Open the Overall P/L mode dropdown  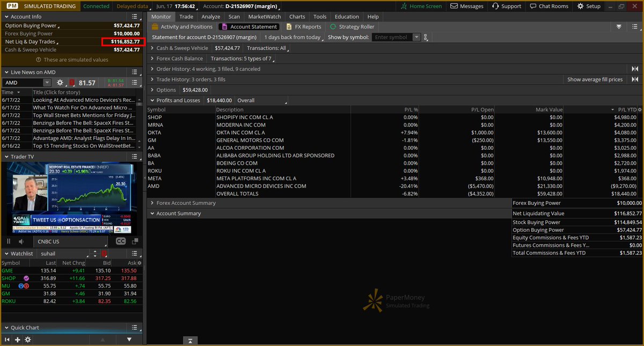[x=262, y=100]
